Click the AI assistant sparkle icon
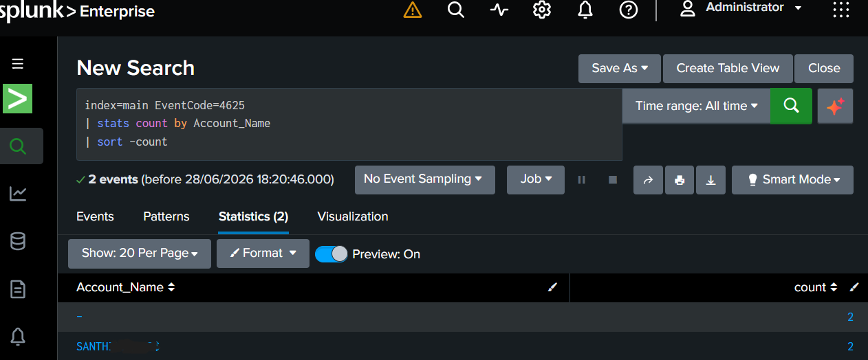This screenshot has width=868, height=360. click(x=835, y=106)
